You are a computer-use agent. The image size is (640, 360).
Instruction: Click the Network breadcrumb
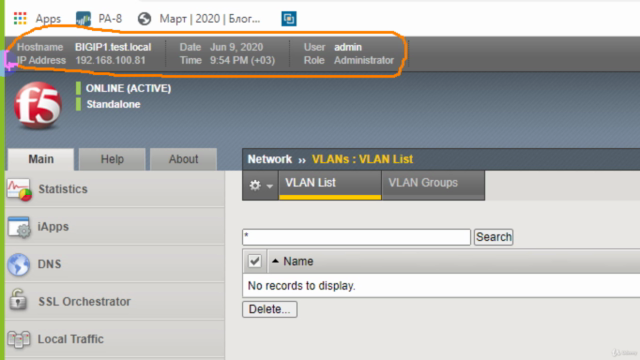[x=269, y=159]
